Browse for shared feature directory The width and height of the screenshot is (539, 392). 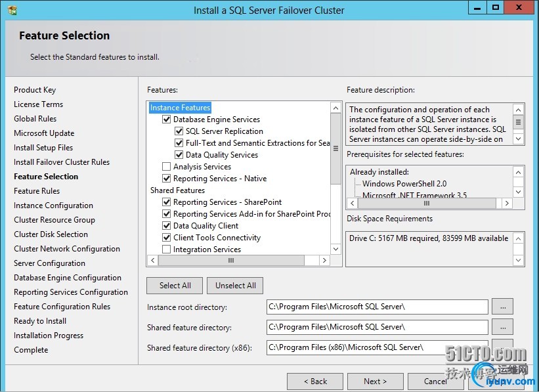[x=502, y=327]
